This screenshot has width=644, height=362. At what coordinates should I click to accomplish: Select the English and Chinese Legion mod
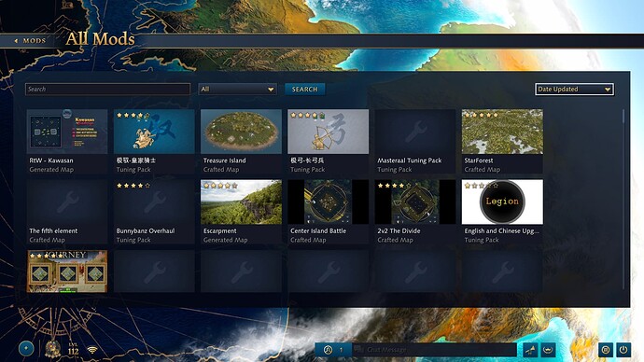(x=502, y=212)
